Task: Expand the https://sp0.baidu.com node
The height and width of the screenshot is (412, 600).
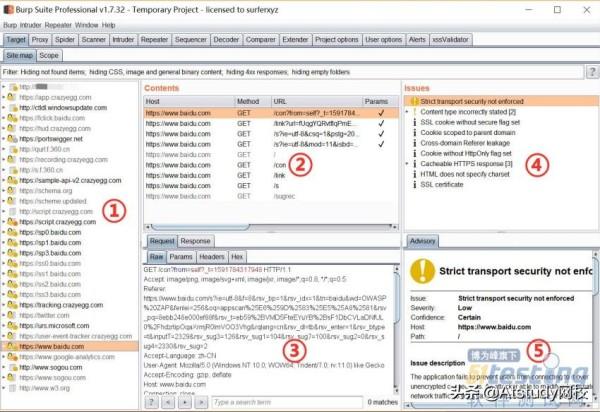Action: 3,232
